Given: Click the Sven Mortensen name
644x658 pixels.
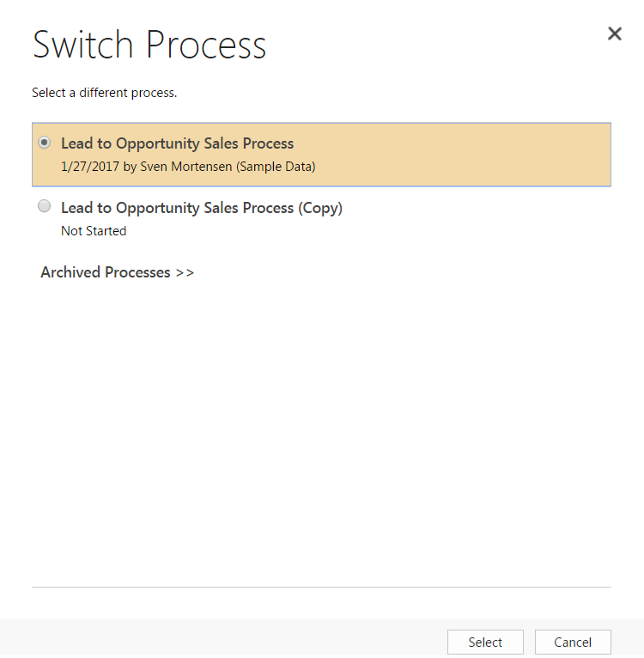Looking at the screenshot, I should (186, 167).
